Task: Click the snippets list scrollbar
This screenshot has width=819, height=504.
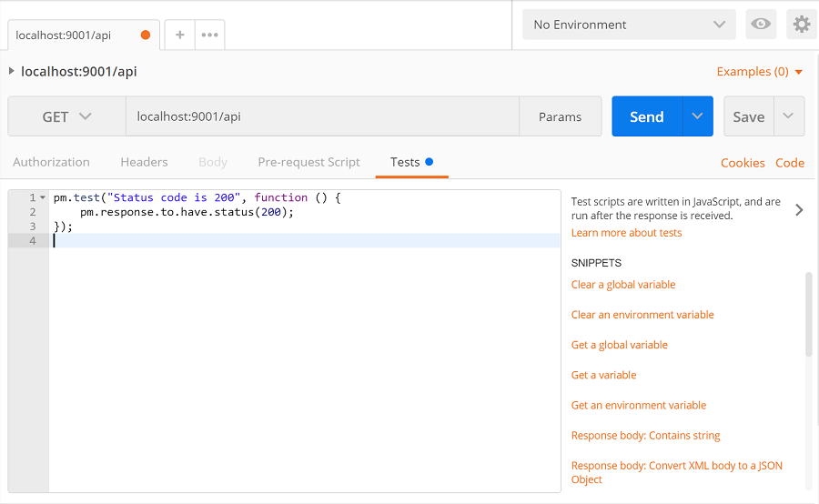Action: tap(809, 315)
